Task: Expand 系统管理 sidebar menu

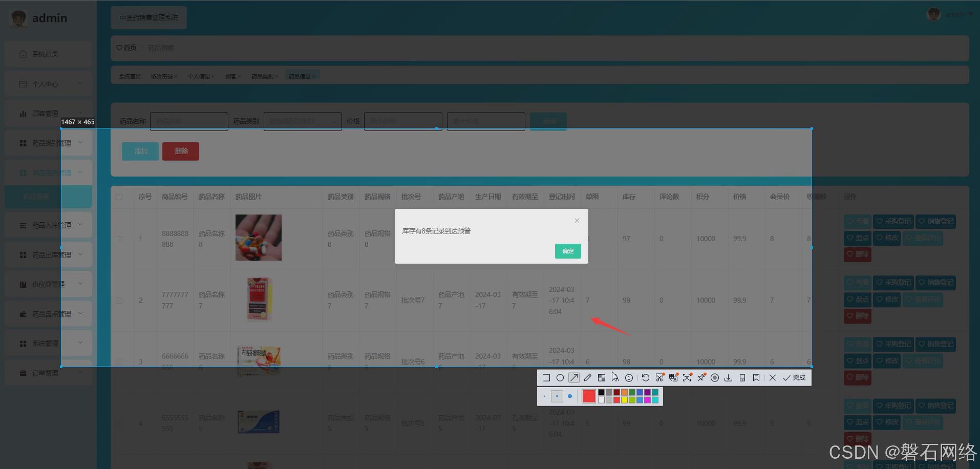Action: [48, 344]
